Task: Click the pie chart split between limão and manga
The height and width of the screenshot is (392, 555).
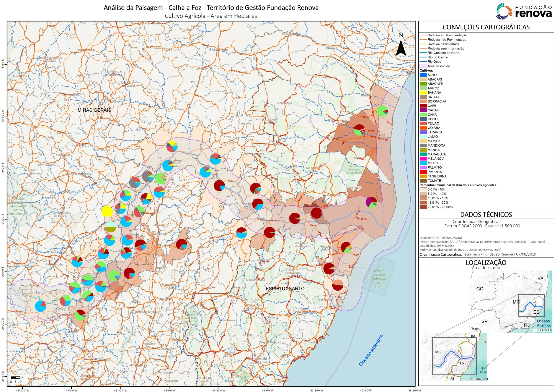Action: click(111, 227)
